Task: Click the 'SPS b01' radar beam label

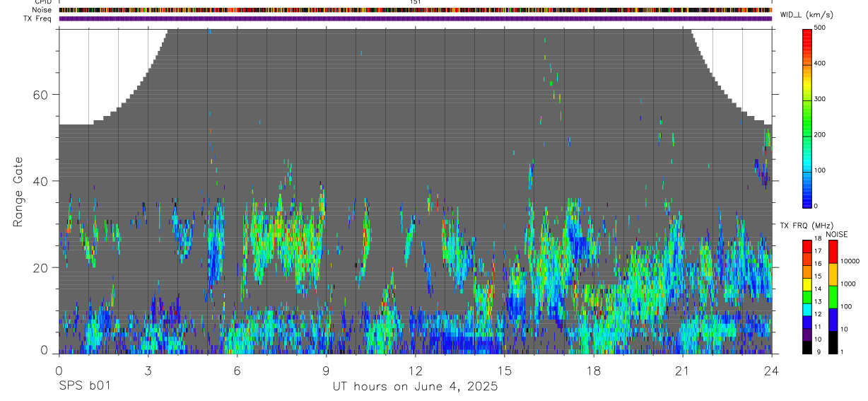Action: tap(84, 387)
